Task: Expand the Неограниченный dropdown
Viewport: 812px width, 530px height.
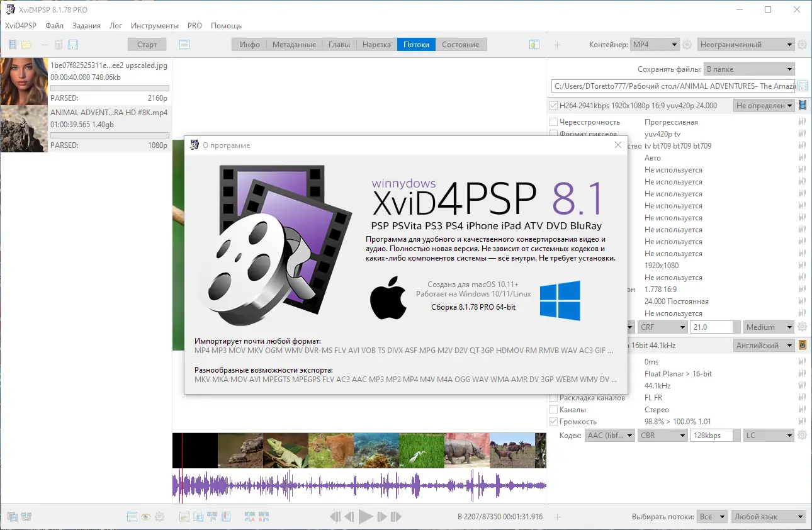Action: click(x=746, y=45)
